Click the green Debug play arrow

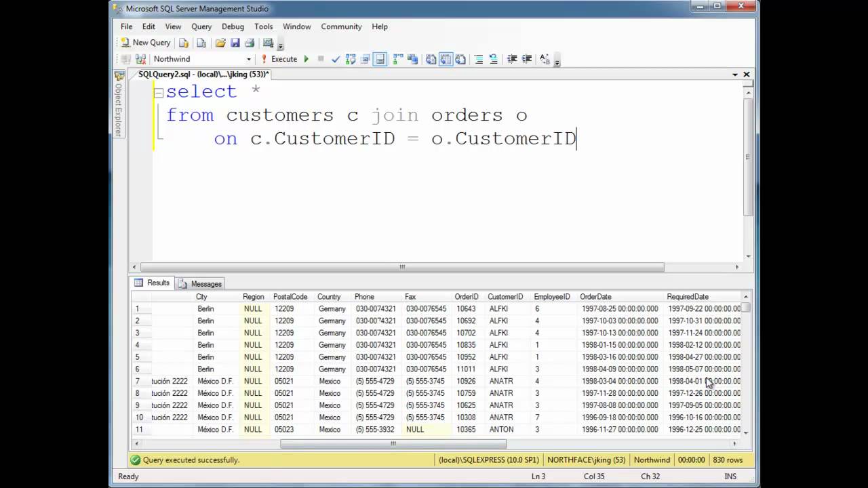(x=307, y=59)
